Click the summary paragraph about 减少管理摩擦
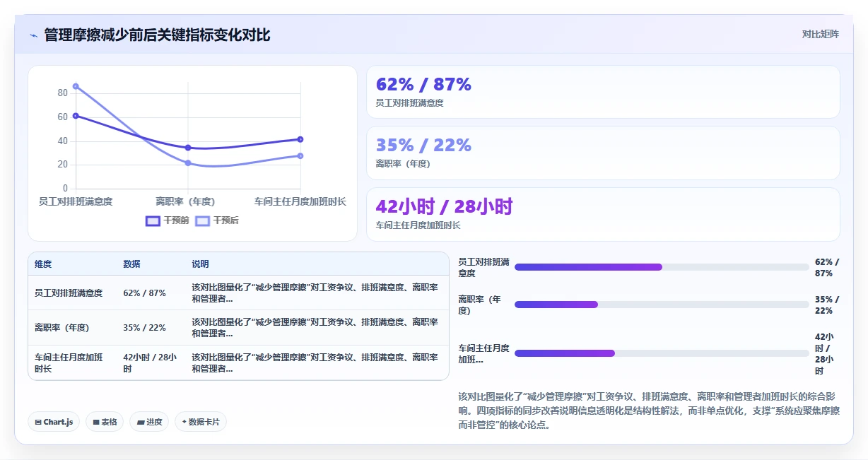868x460 pixels. click(649, 411)
